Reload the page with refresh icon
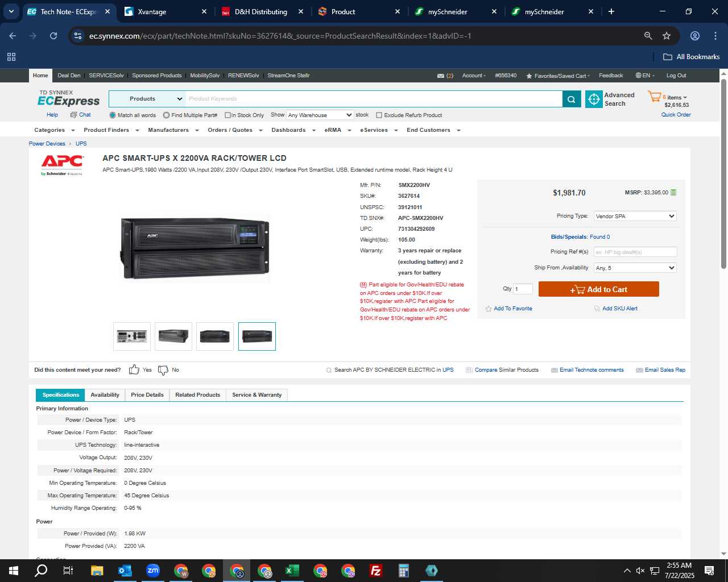Screen dimensions: 728x582 click(x=53, y=36)
